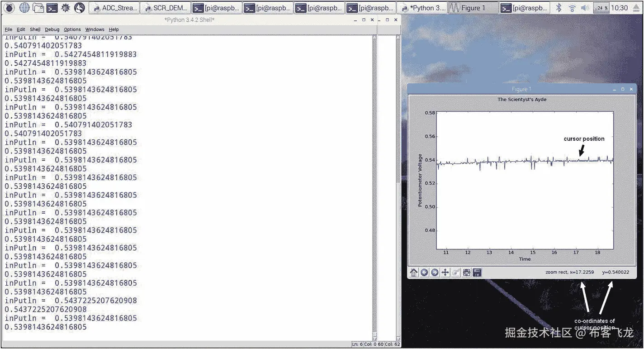Click the Home view icon in Figure toolbar

[414, 272]
